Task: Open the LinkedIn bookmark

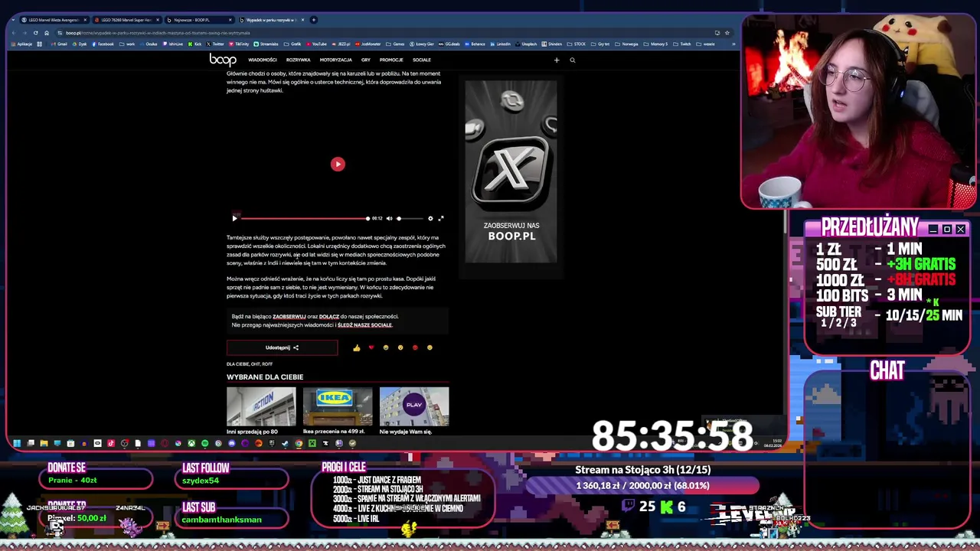Action: 500,44
